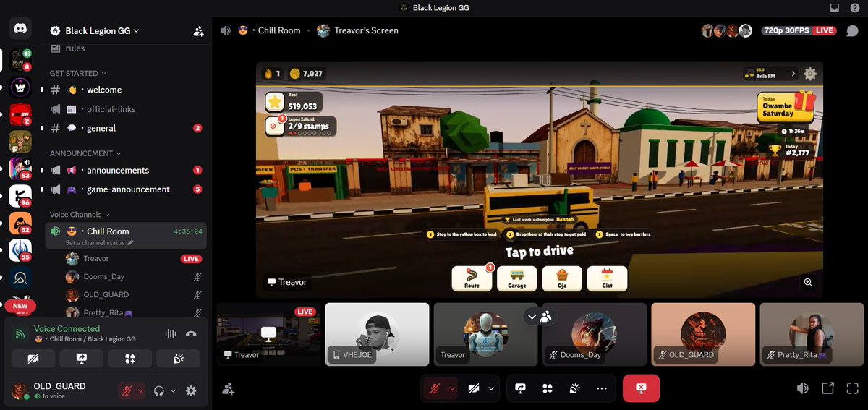Start an activity from voice panel
868x410 pixels.
tap(130, 359)
